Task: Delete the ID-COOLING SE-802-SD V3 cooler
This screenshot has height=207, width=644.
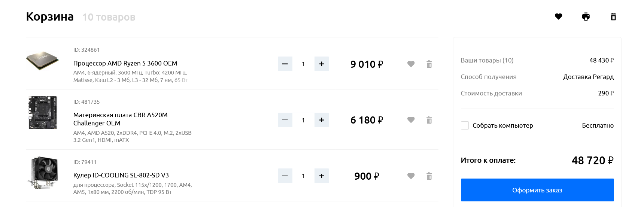Action: click(429, 176)
